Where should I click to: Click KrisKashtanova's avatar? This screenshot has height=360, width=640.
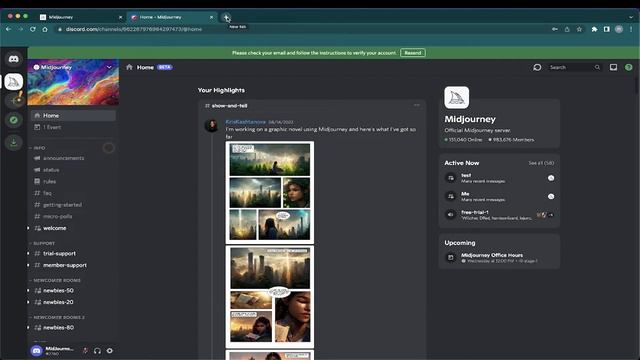coord(211,125)
